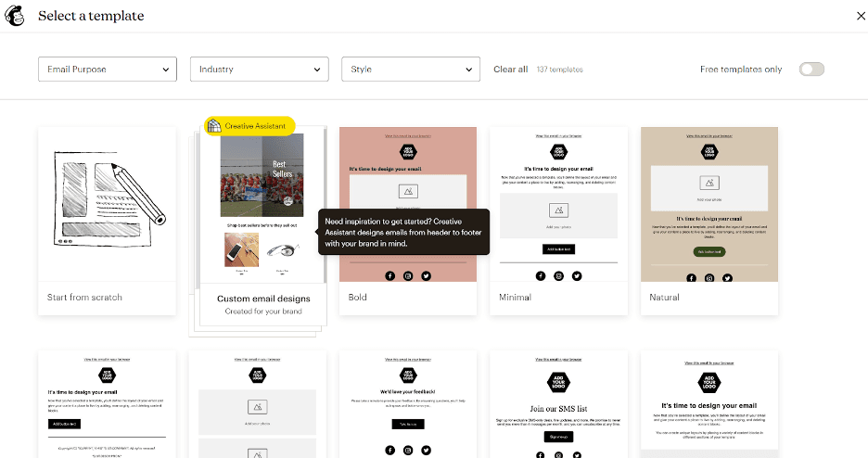This screenshot has height=458, width=868.
Task: Open the Email Purpose dropdown
Action: click(x=108, y=70)
